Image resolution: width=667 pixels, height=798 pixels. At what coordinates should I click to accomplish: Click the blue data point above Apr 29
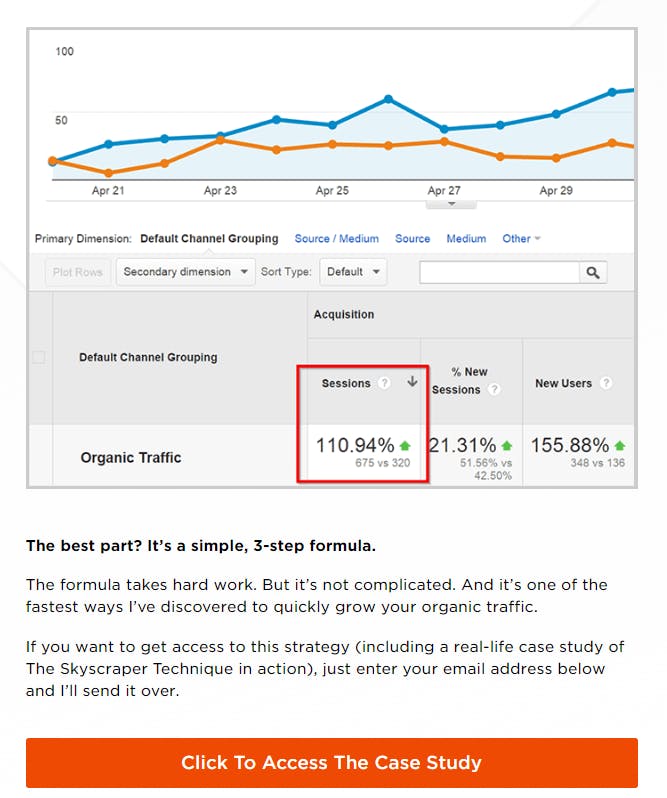click(x=556, y=114)
